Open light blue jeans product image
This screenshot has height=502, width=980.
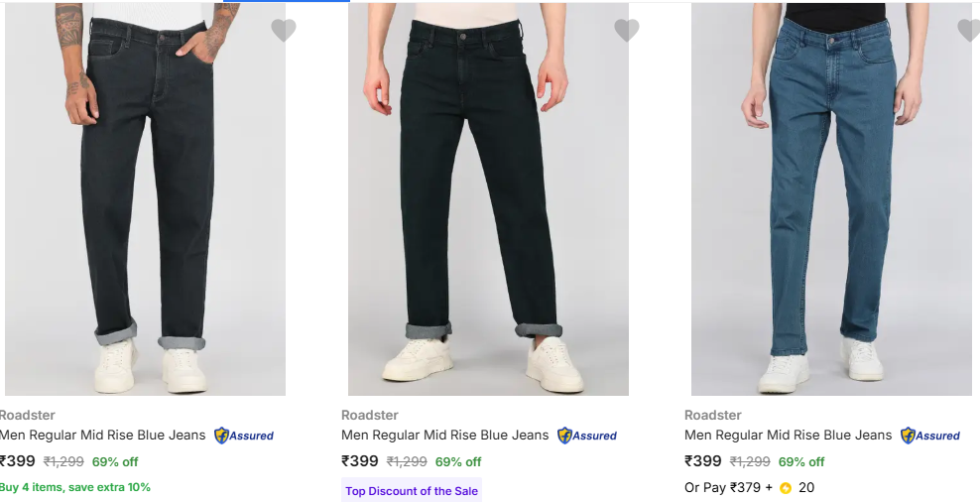point(831,198)
